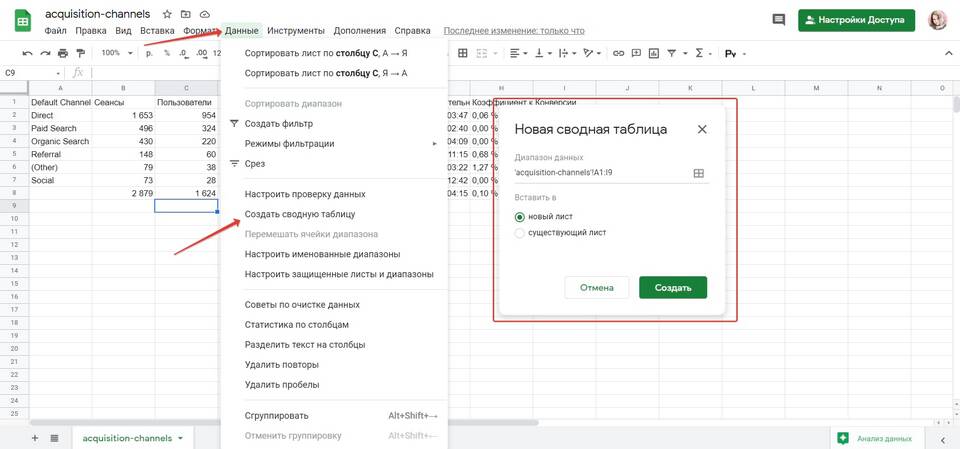Viewport: 960px width, 449px height.
Task: Expand text rotation dropdown
Action: pos(598,54)
